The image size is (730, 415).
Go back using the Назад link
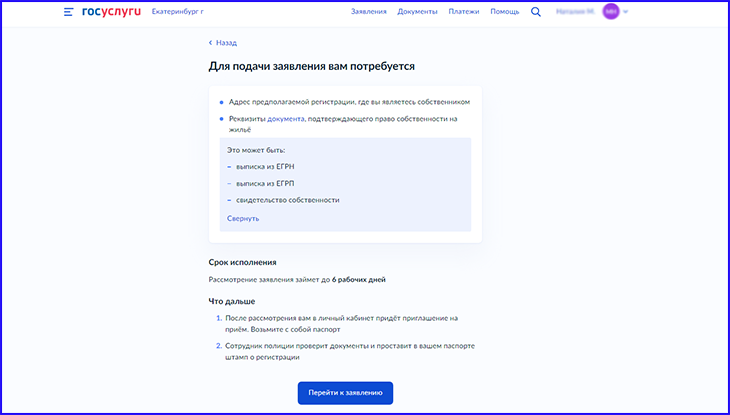click(223, 43)
